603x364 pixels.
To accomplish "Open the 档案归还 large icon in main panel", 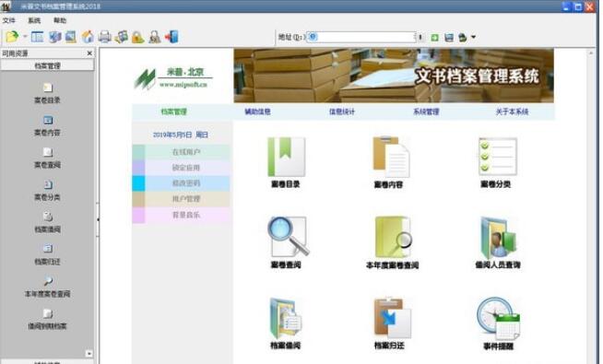I will pyautogui.click(x=392, y=318).
